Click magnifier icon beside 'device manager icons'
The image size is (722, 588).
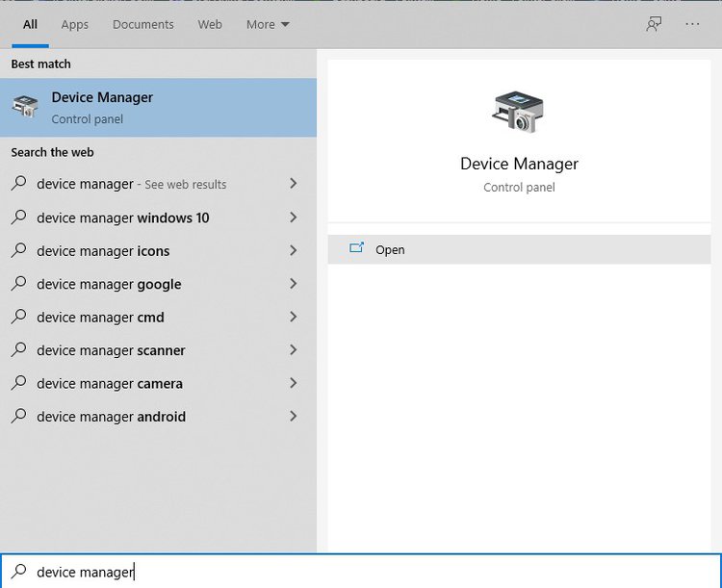point(18,250)
